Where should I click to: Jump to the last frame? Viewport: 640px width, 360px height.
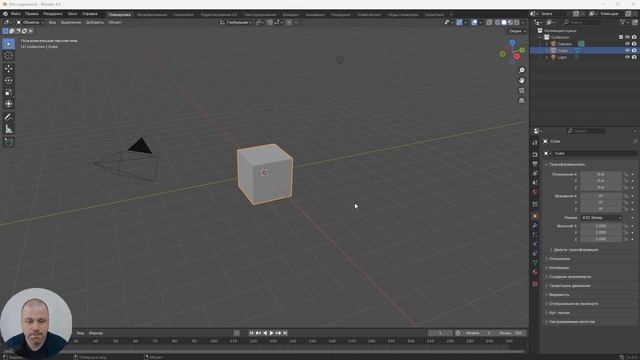(285, 333)
